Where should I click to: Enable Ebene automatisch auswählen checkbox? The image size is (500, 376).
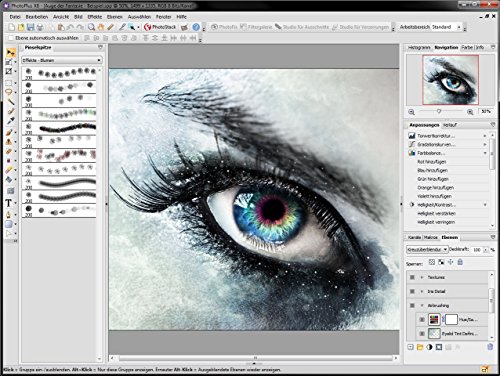click(x=11, y=38)
